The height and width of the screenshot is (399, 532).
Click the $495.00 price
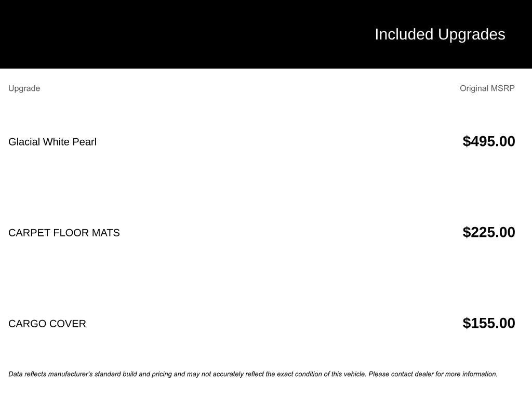pyautogui.click(x=488, y=141)
